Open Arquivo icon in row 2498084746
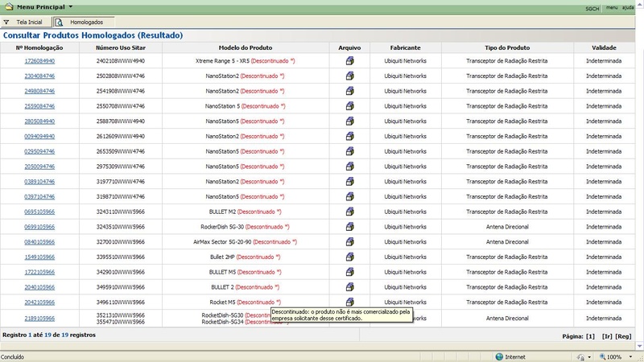 point(349,91)
